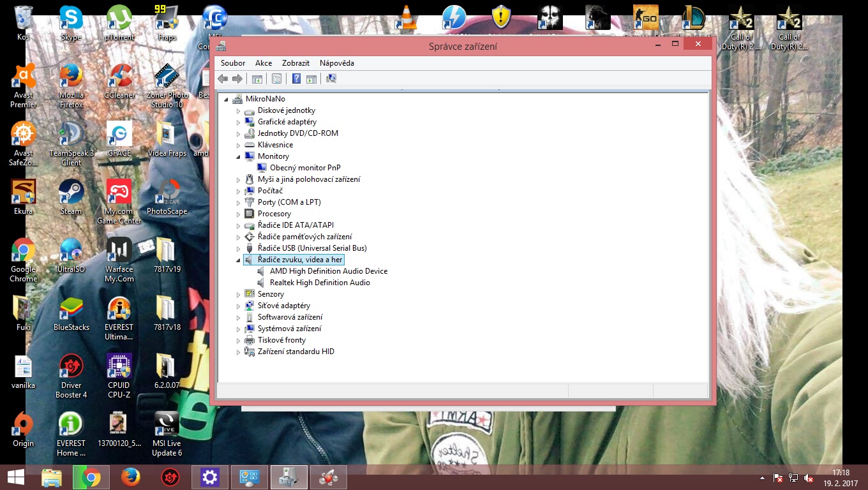Select AMD High Definition Audio Device

pos(328,271)
